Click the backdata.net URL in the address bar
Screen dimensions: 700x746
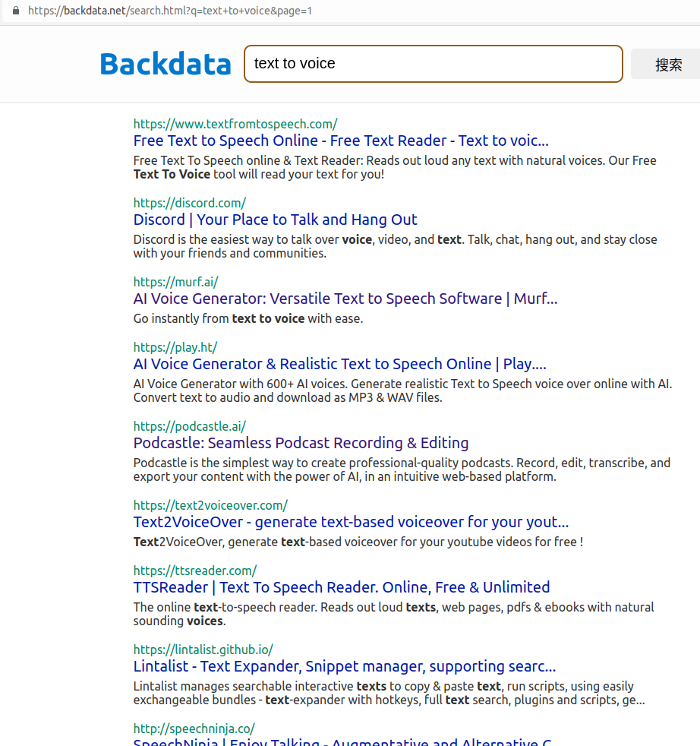tap(170, 11)
